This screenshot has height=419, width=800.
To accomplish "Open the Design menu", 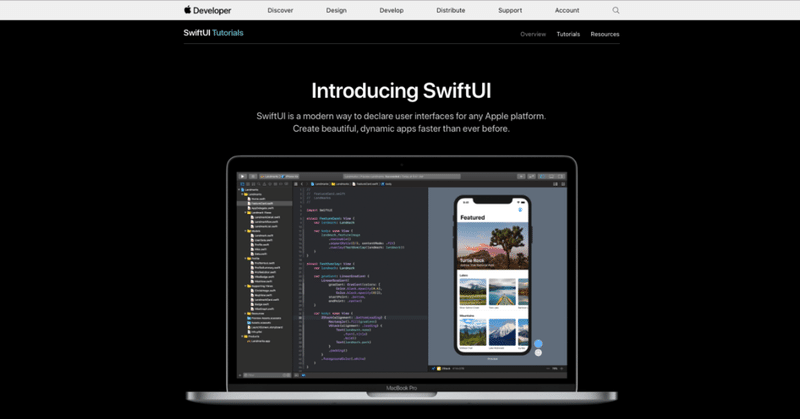I will 336,10.
